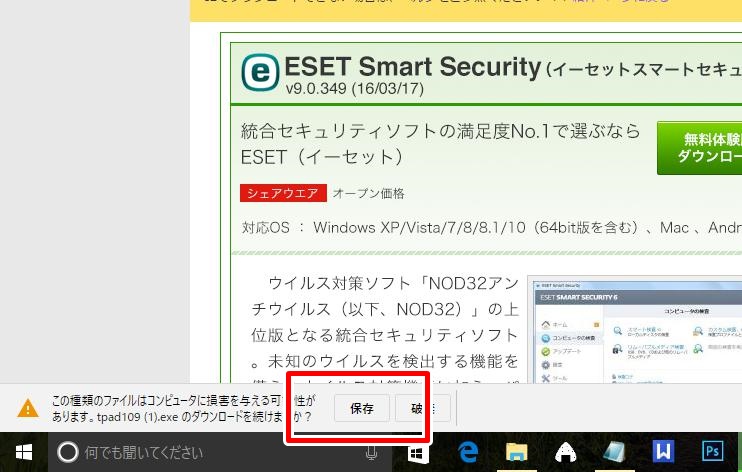
Task: Click the 保存 button in download bar
Action: 362,408
